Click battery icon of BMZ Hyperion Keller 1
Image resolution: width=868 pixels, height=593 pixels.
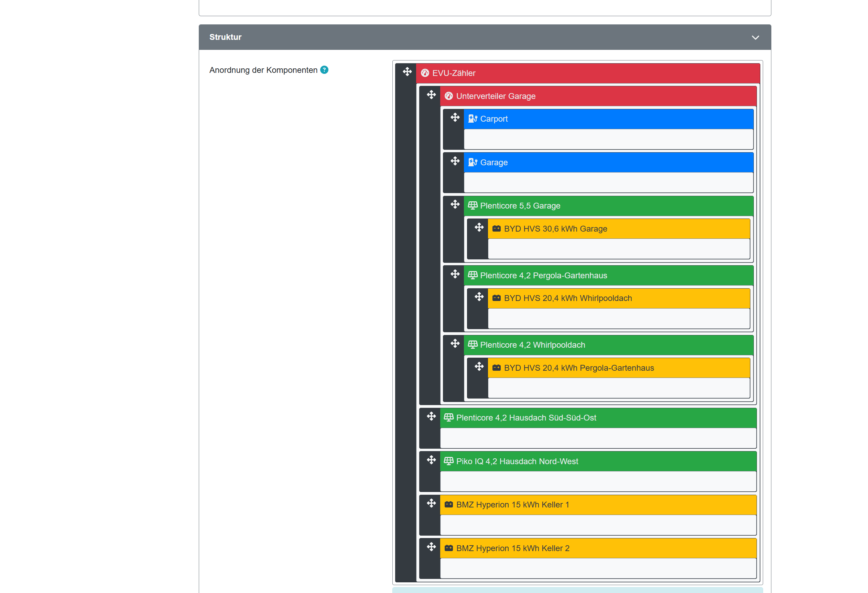[x=448, y=505]
